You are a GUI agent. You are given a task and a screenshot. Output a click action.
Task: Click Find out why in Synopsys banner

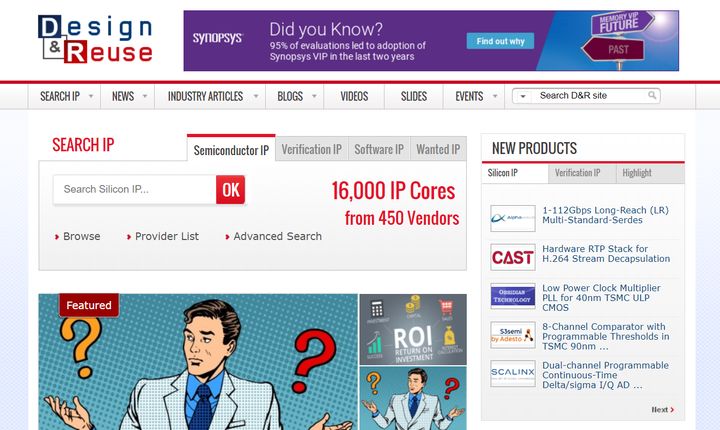[500, 41]
